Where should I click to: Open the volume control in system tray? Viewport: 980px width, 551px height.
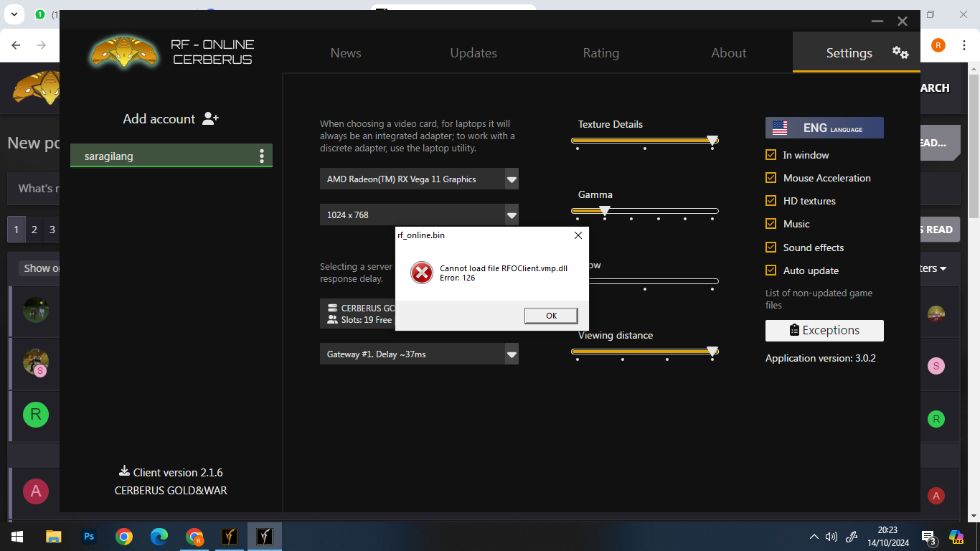[832, 536]
